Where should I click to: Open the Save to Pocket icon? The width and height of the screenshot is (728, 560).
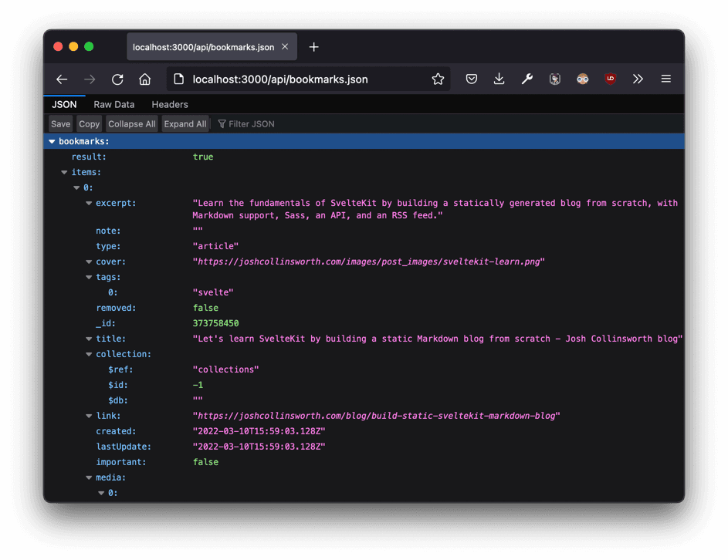471,79
